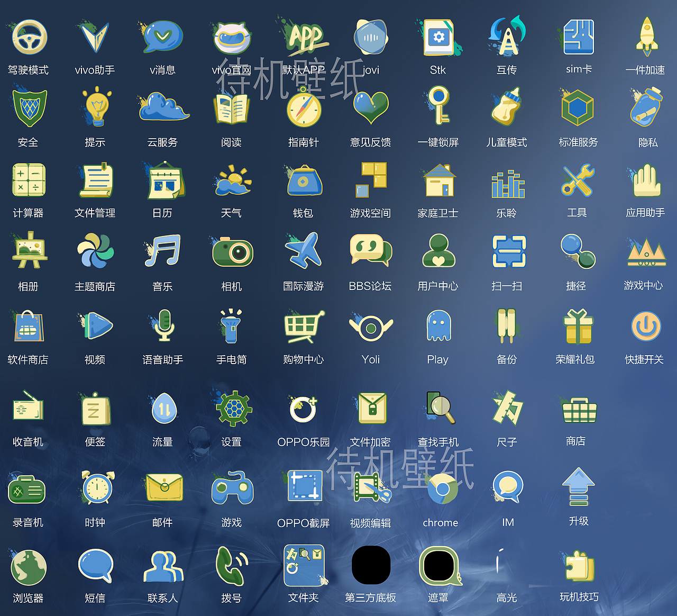677x616 pixels.
Task: Open the 意见反馈 heart icon
Action: point(371,108)
